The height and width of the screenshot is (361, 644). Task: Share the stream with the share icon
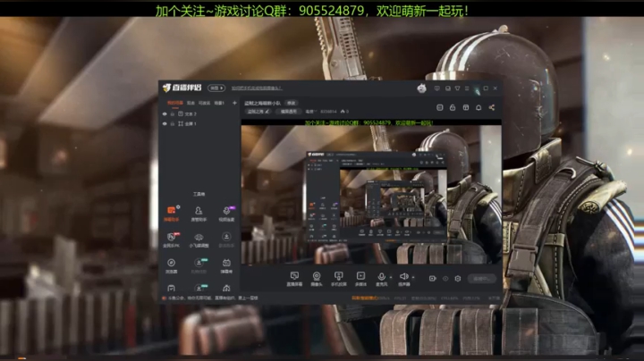(492, 107)
